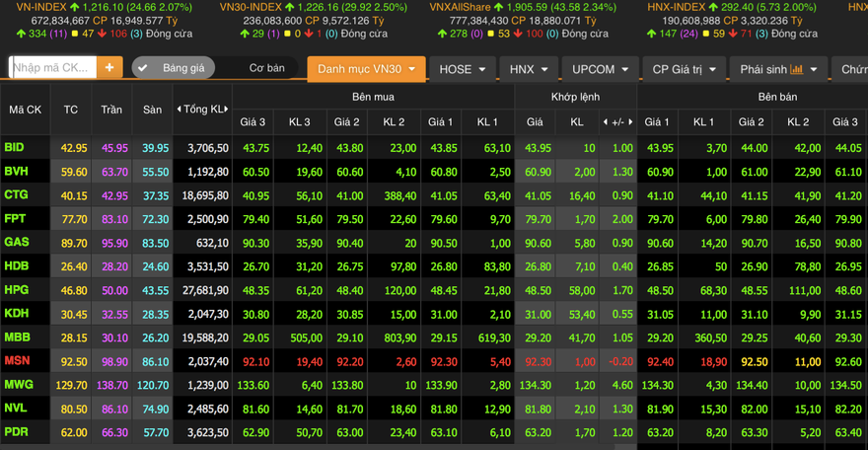This screenshot has width=868, height=450.
Task: Click HDB Giá 1 sell price 26.85
Action: (661, 266)
